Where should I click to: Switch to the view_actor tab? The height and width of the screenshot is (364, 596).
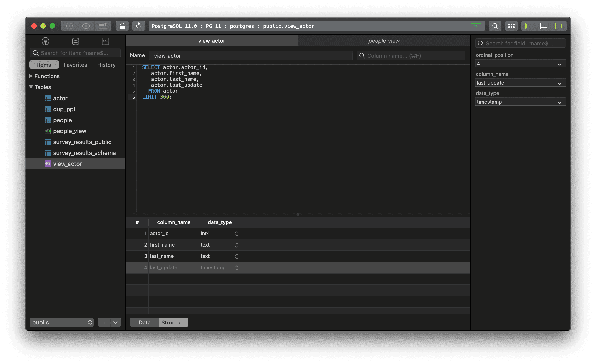(212, 41)
